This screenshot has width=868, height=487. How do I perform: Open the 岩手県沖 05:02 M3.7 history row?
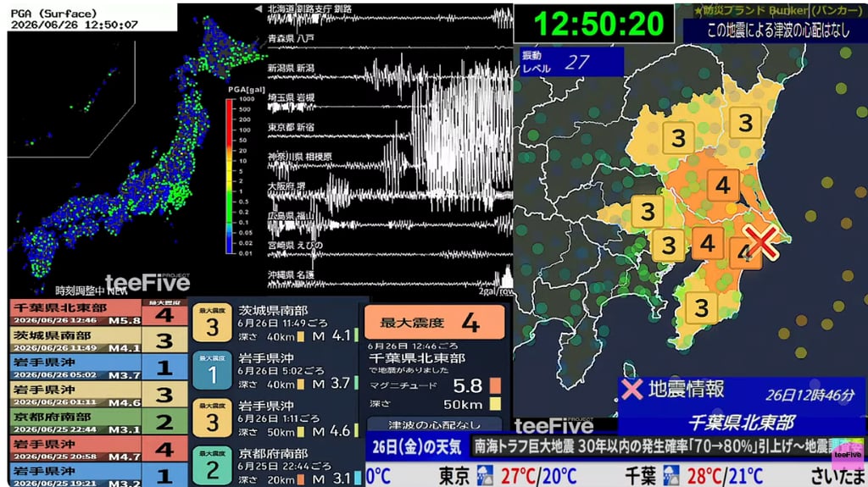click(98, 368)
